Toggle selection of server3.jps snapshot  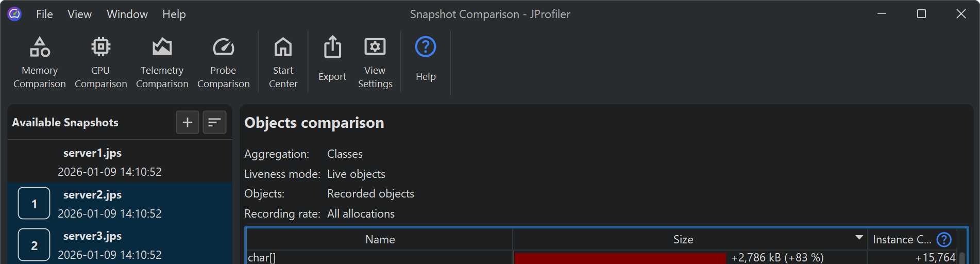point(34,245)
